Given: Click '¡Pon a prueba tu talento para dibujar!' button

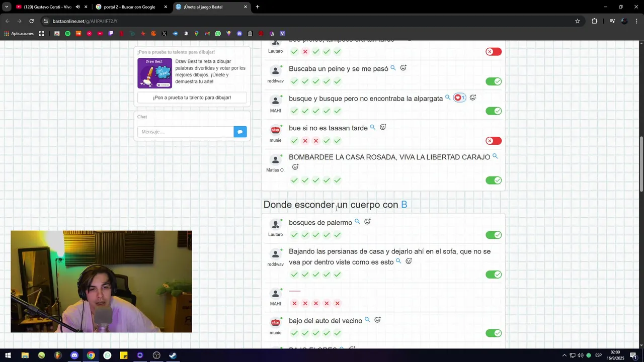Looking at the screenshot, I should click(192, 98).
